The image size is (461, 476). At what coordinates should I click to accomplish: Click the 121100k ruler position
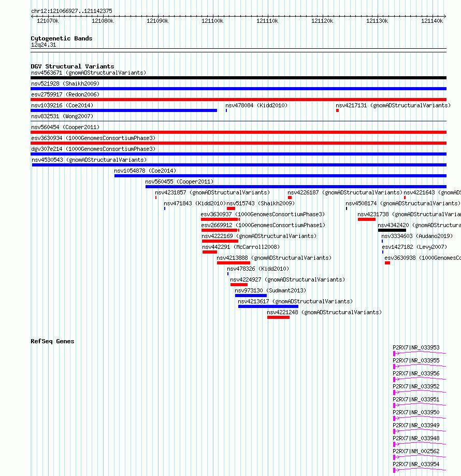click(x=212, y=21)
